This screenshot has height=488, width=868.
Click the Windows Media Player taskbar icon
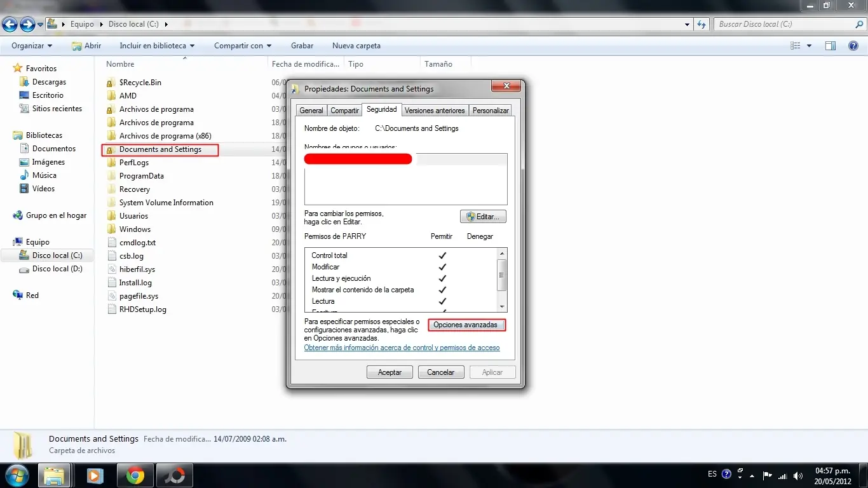95,475
